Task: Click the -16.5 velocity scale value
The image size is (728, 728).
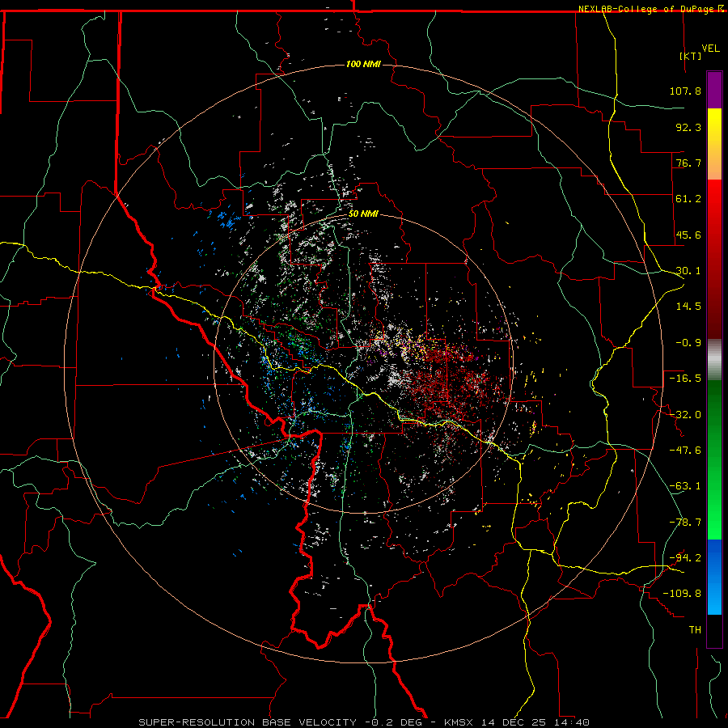Action: 685,379
